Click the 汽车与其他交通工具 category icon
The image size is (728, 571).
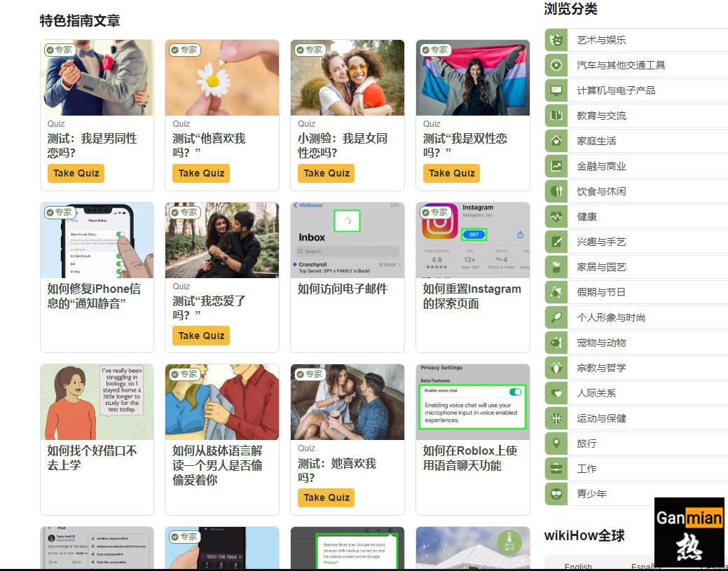[556, 65]
